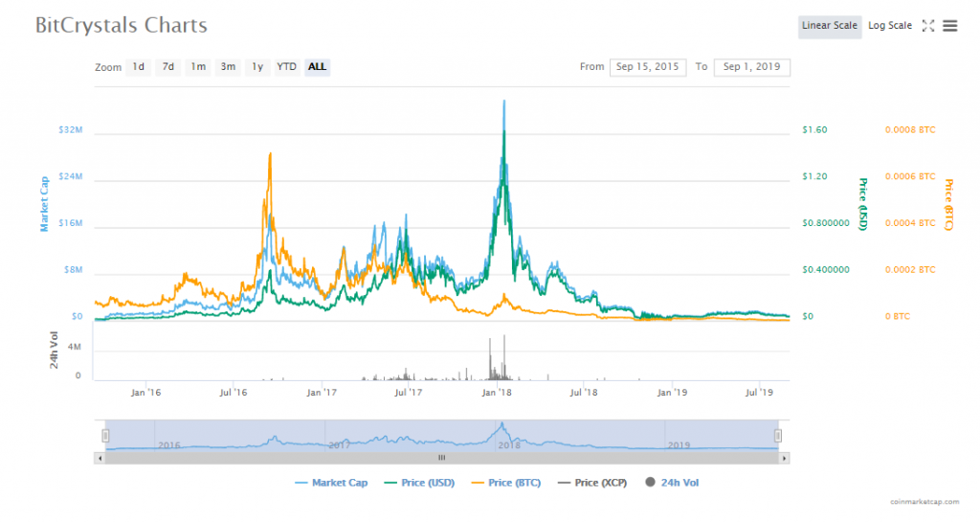
Task: Edit the To date field
Action: coord(751,67)
